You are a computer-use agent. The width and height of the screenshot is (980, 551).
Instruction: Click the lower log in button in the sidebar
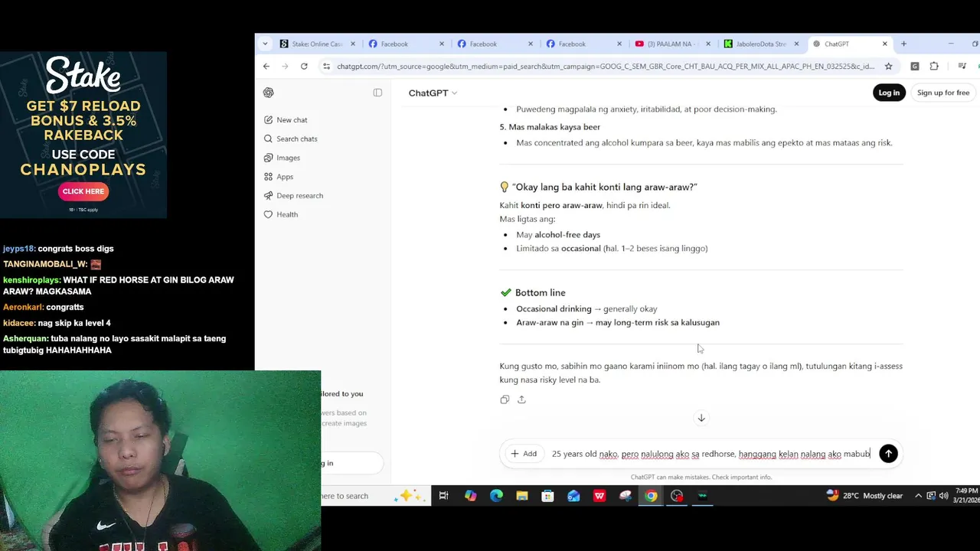point(351,463)
